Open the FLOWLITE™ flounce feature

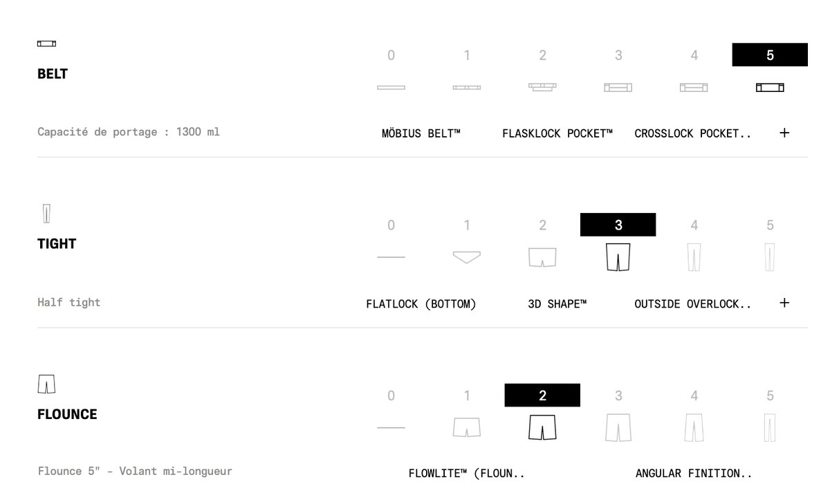coord(467,474)
